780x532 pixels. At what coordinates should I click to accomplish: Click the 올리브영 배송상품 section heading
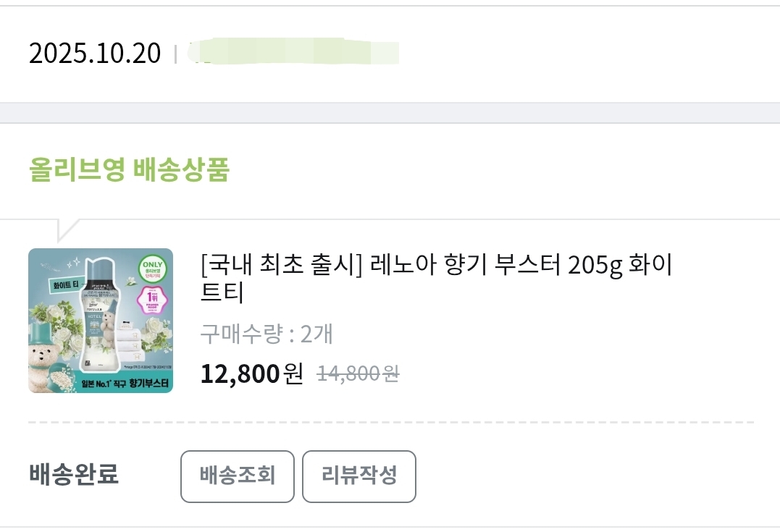(129, 170)
